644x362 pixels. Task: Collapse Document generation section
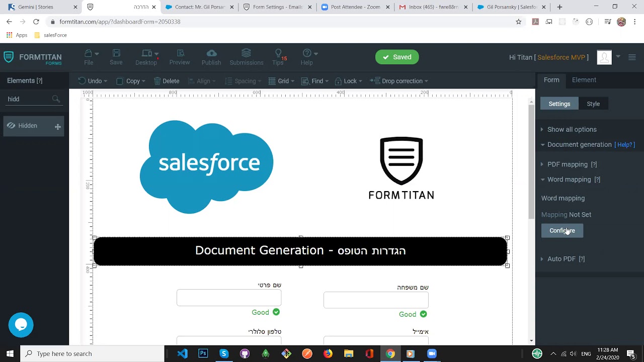coord(576,144)
